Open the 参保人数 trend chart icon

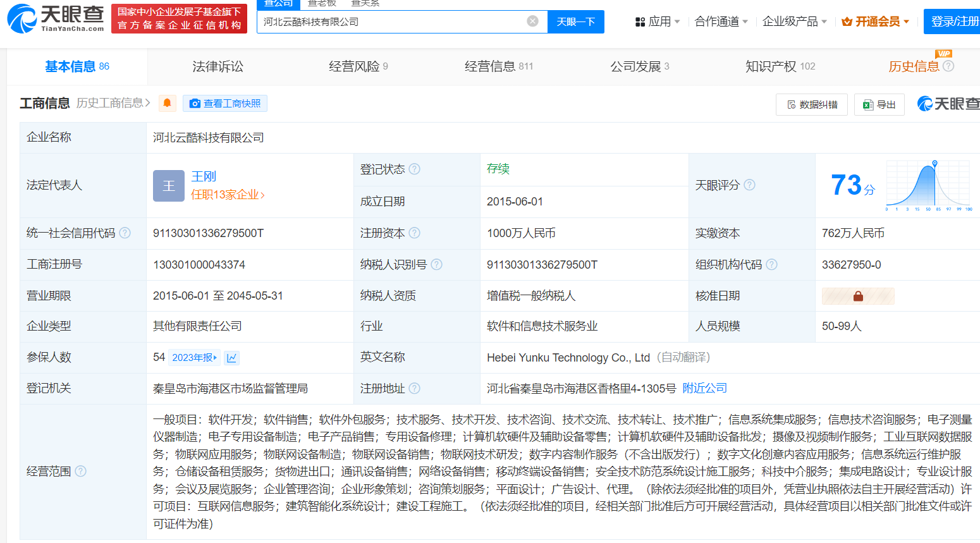[x=232, y=358]
